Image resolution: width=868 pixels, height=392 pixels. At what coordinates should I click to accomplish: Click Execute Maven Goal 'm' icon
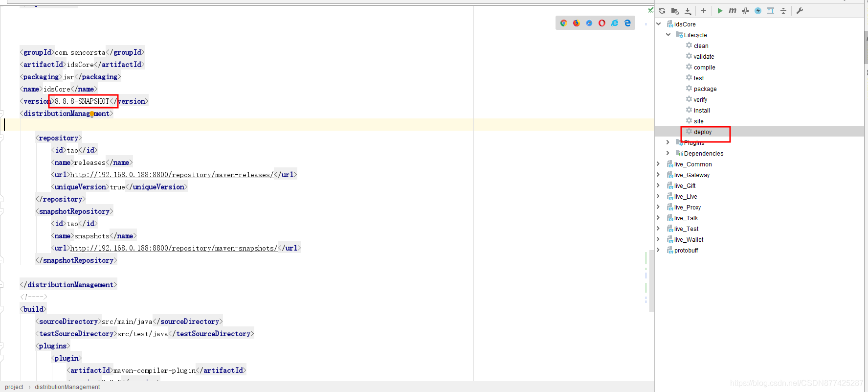[733, 11]
